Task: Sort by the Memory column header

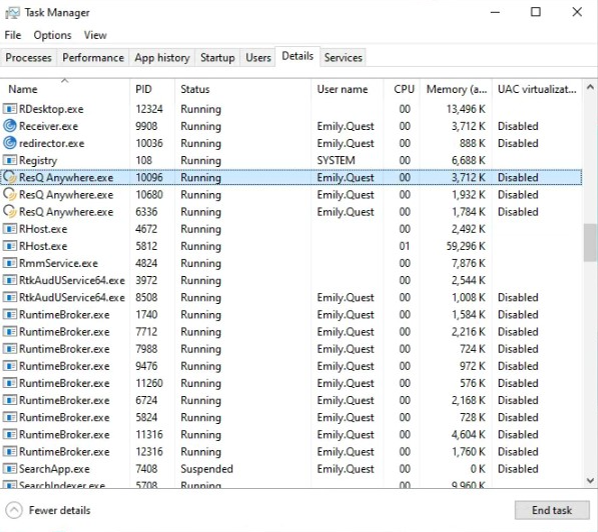Action: tap(456, 89)
